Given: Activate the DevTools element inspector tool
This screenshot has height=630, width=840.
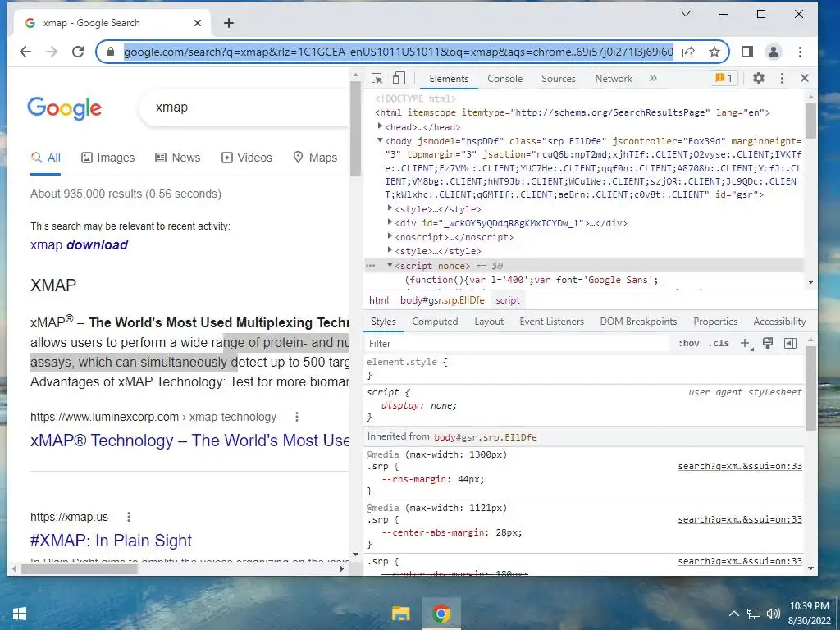Looking at the screenshot, I should 377,78.
